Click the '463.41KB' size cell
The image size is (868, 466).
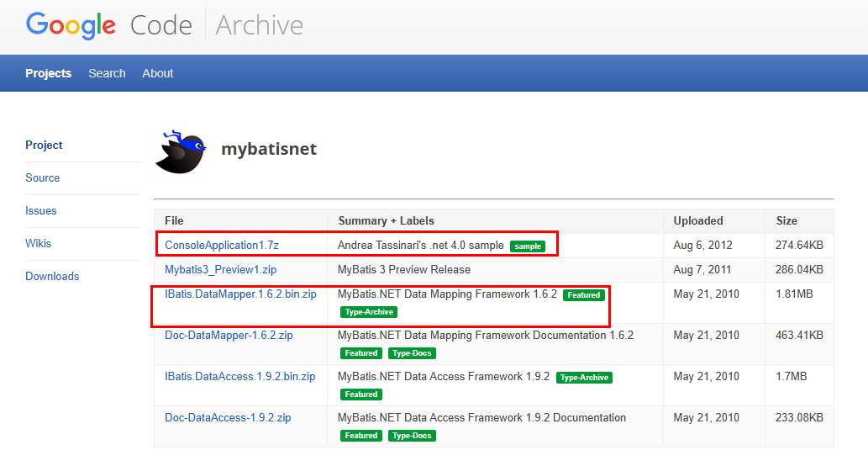(x=799, y=336)
